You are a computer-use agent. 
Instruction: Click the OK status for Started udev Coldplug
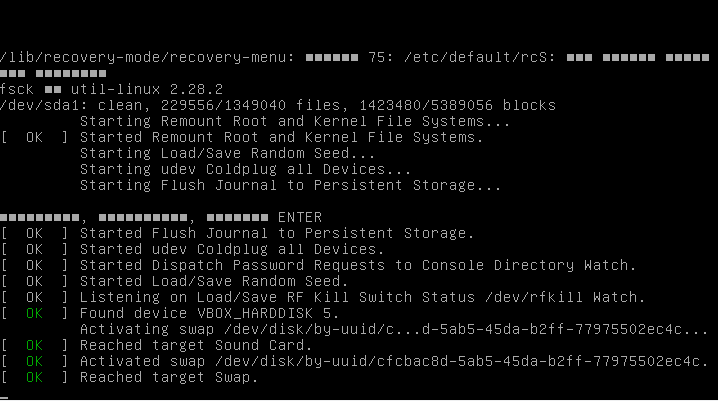point(34,249)
